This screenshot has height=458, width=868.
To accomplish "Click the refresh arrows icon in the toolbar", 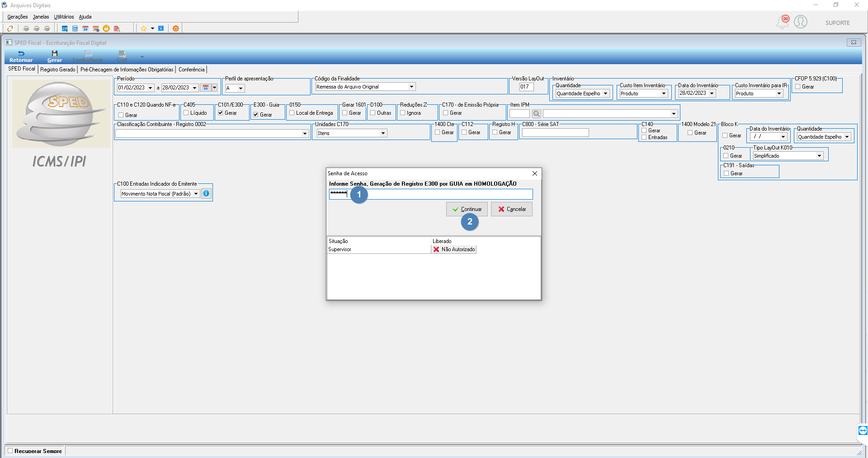I will pos(10,28).
